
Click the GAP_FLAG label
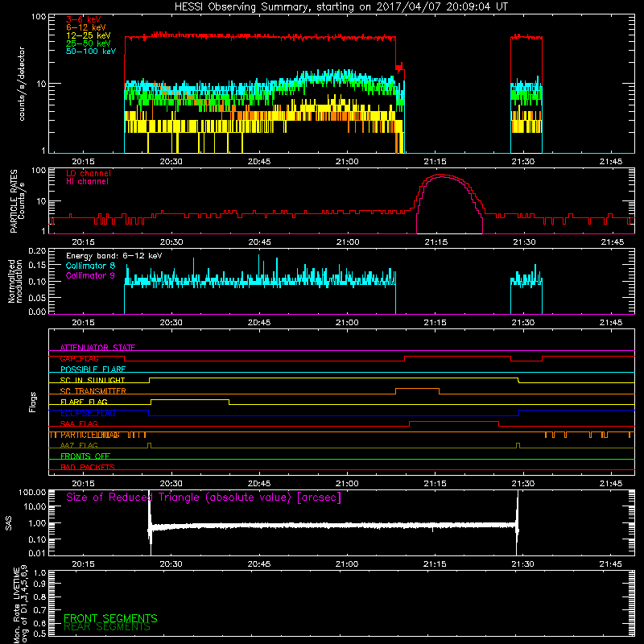(x=79, y=358)
